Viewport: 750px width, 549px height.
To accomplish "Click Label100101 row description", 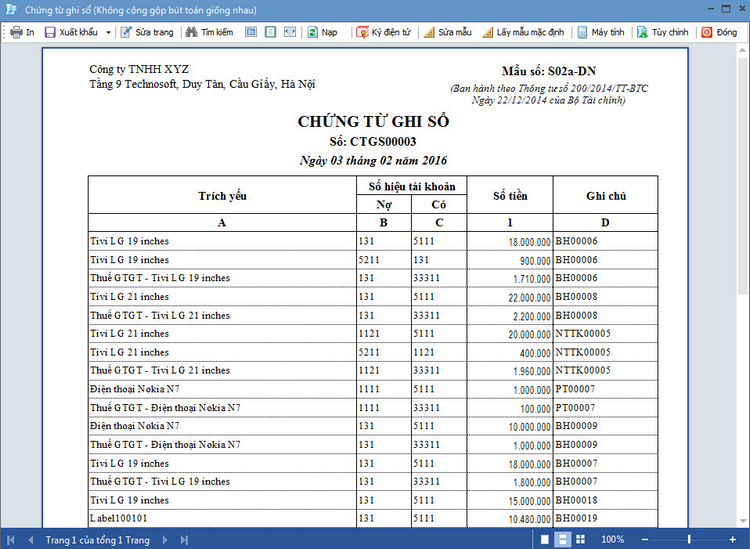I will [119, 518].
